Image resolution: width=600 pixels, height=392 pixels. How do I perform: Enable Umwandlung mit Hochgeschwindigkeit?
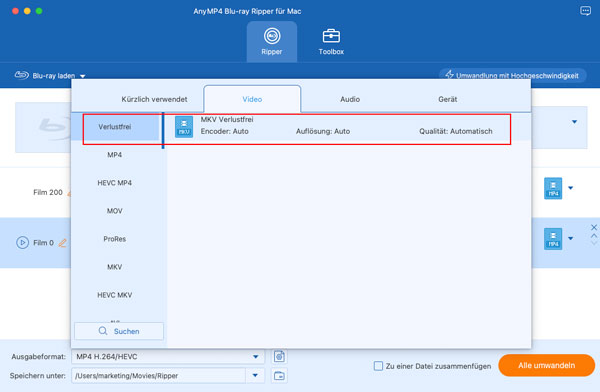tap(512, 75)
